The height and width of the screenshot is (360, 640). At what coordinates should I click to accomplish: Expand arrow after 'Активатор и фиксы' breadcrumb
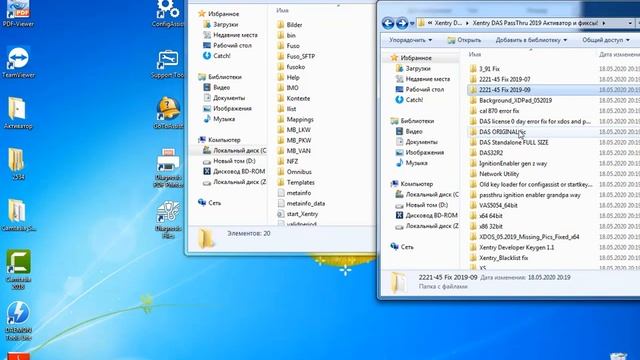tap(604, 23)
